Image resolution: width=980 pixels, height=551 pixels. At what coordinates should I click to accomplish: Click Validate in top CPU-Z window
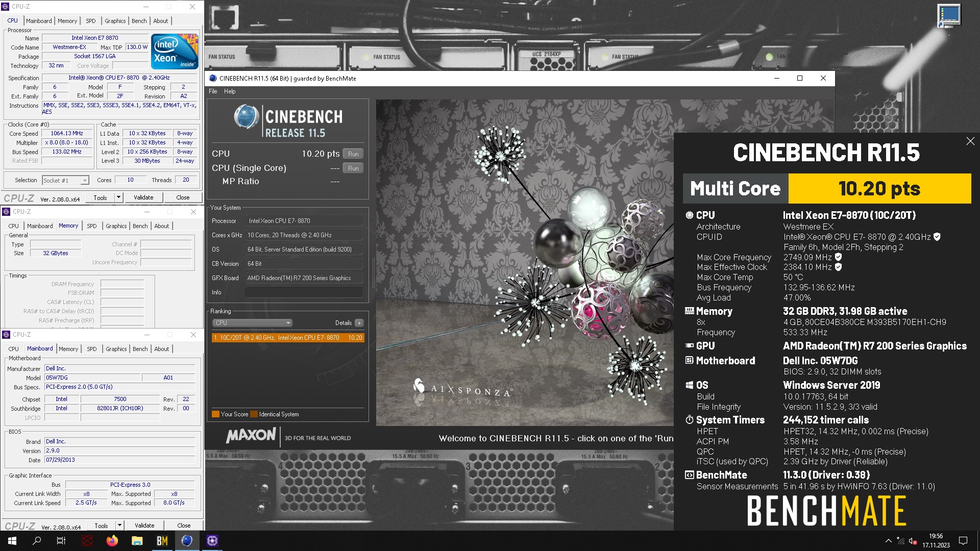[143, 197]
